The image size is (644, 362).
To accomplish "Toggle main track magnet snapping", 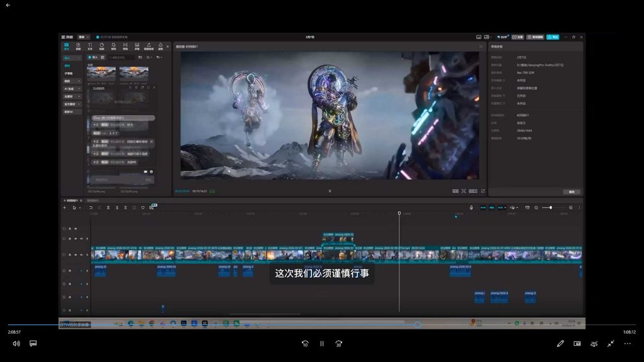I will (483, 207).
